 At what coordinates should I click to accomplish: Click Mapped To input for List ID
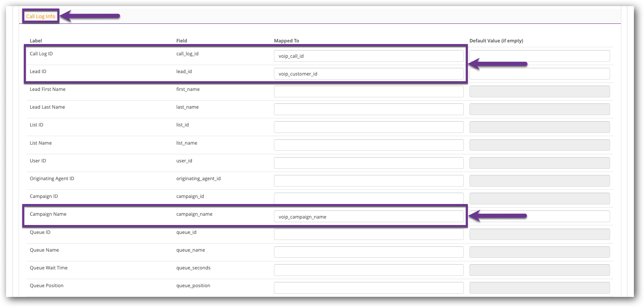(368, 127)
